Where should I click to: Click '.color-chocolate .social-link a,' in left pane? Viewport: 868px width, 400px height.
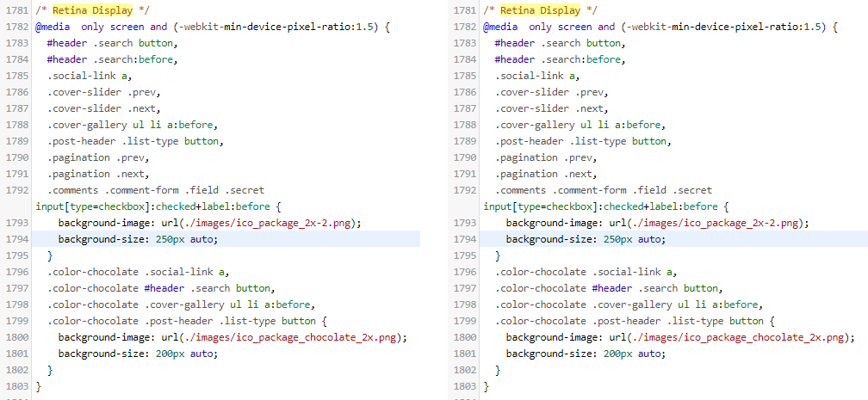(138, 272)
